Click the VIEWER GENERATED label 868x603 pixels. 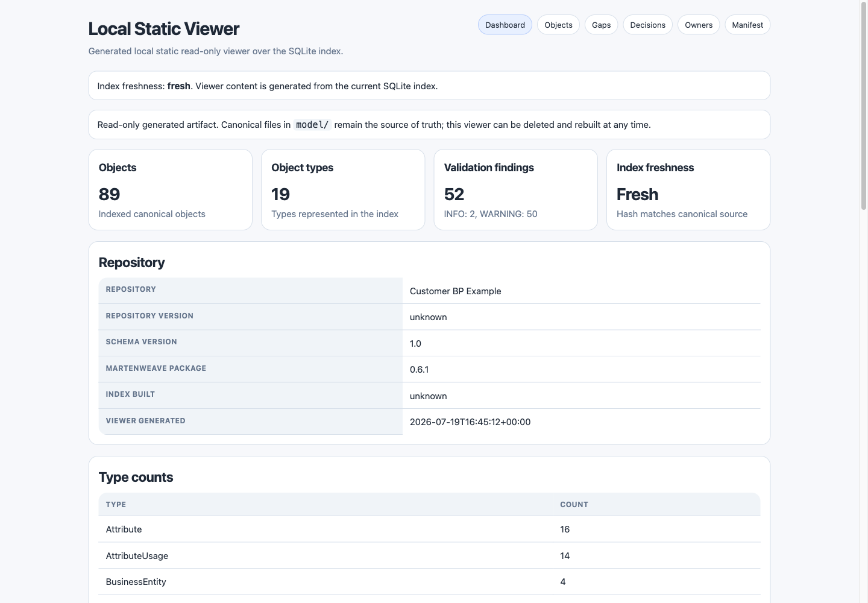click(146, 421)
